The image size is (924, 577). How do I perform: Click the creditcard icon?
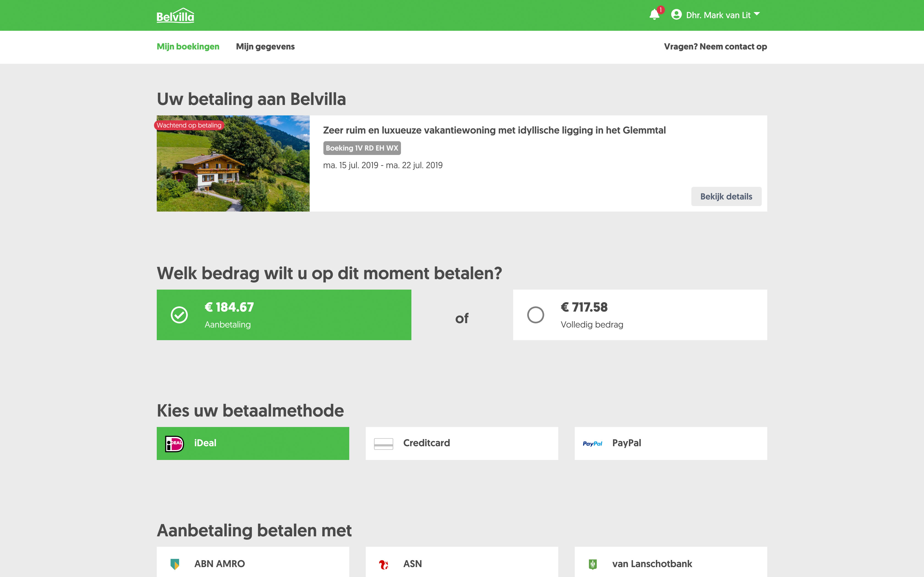point(383,443)
